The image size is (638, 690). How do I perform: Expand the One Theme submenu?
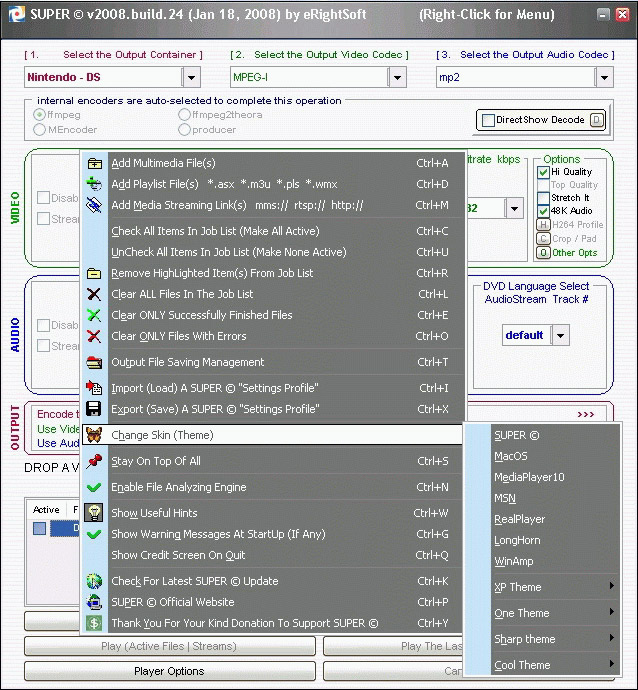coord(554,613)
